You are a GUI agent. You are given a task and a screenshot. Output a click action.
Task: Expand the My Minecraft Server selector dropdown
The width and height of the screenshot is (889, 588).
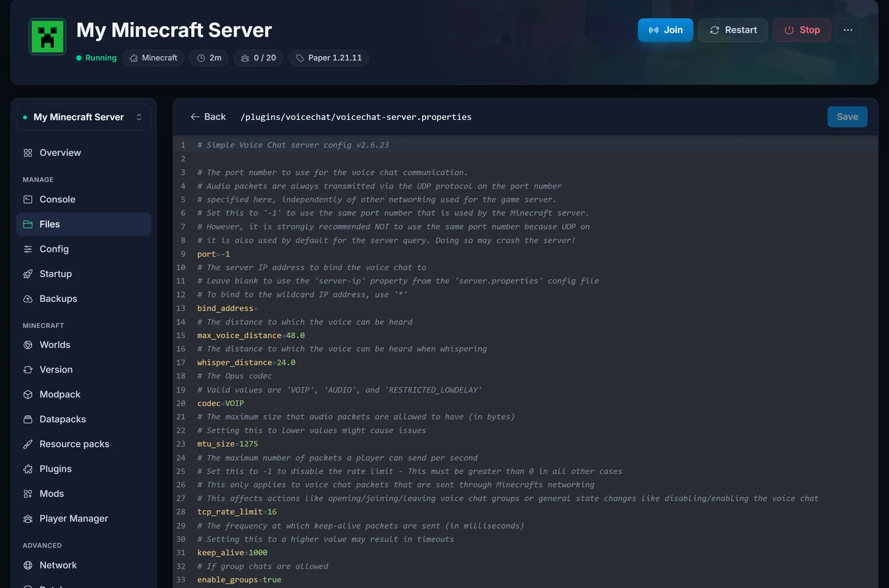(83, 117)
